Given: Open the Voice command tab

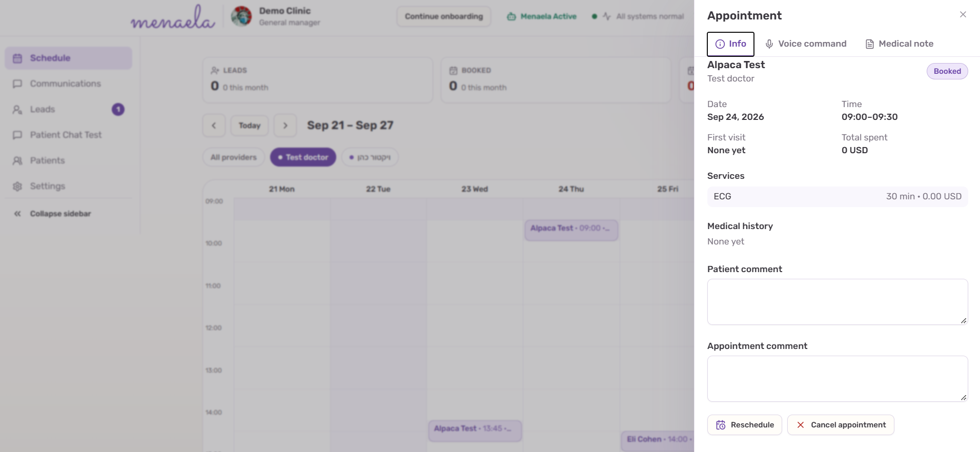Looking at the screenshot, I should coord(806,44).
